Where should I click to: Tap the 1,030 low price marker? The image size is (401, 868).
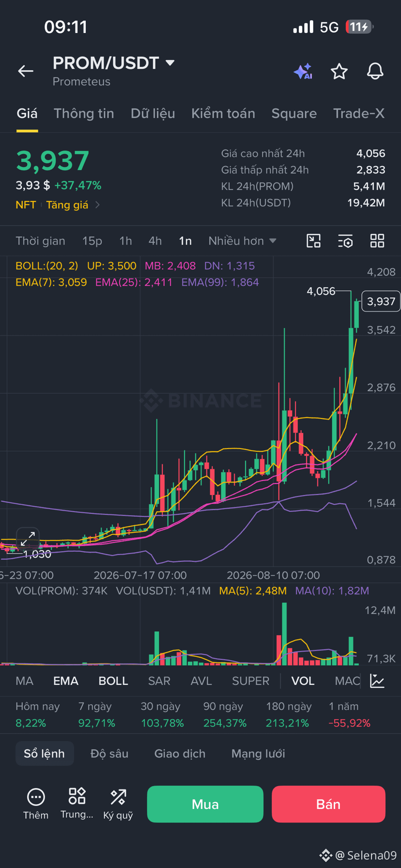tap(37, 554)
